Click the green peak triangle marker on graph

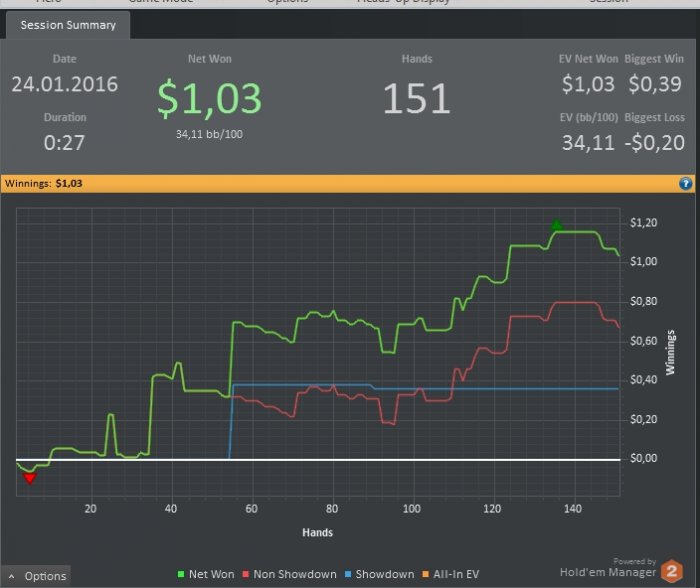(556, 225)
